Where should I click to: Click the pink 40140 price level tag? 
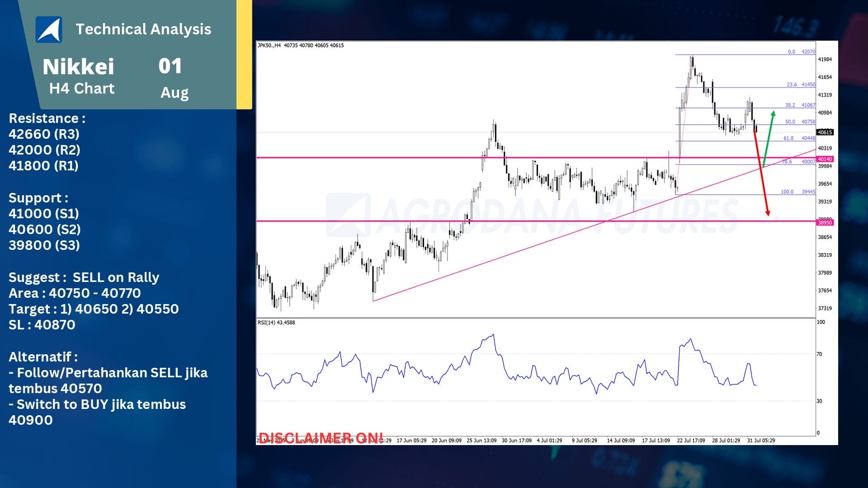(825, 159)
